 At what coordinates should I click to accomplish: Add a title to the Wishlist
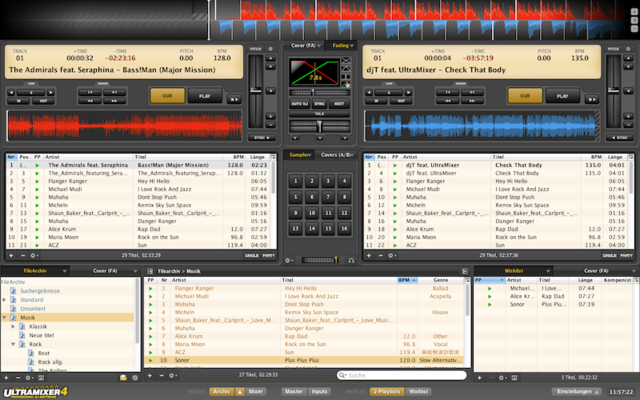[x=479, y=378]
